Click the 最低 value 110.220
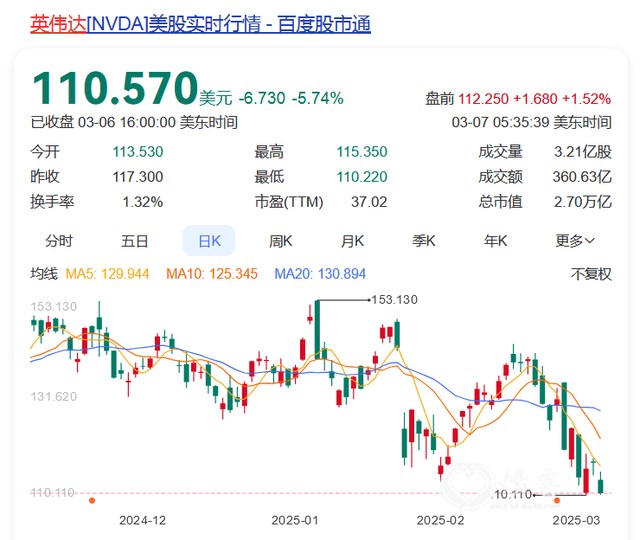Screen dimensions: 640x540 pos(362,177)
